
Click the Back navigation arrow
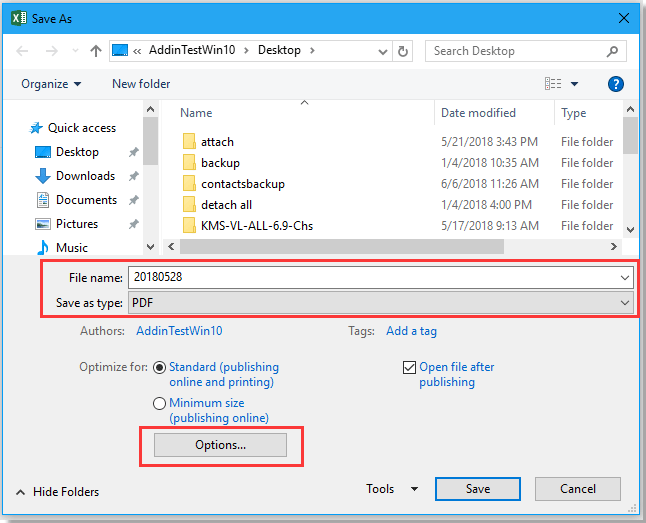pyautogui.click(x=22, y=51)
